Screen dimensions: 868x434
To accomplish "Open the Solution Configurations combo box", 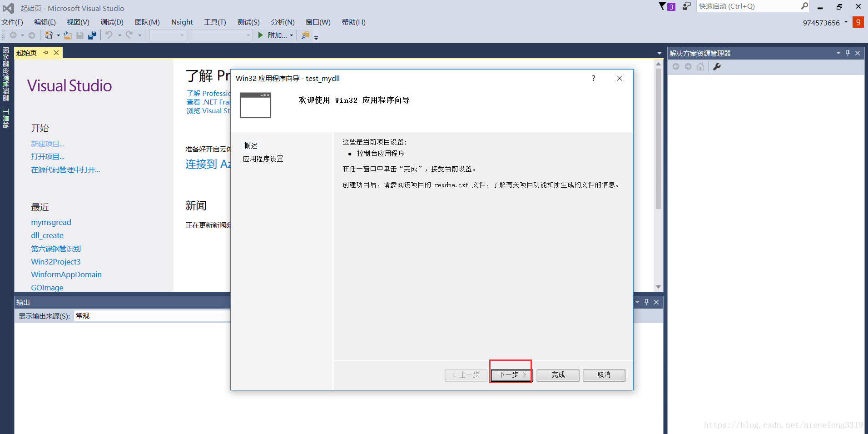I will [168, 35].
